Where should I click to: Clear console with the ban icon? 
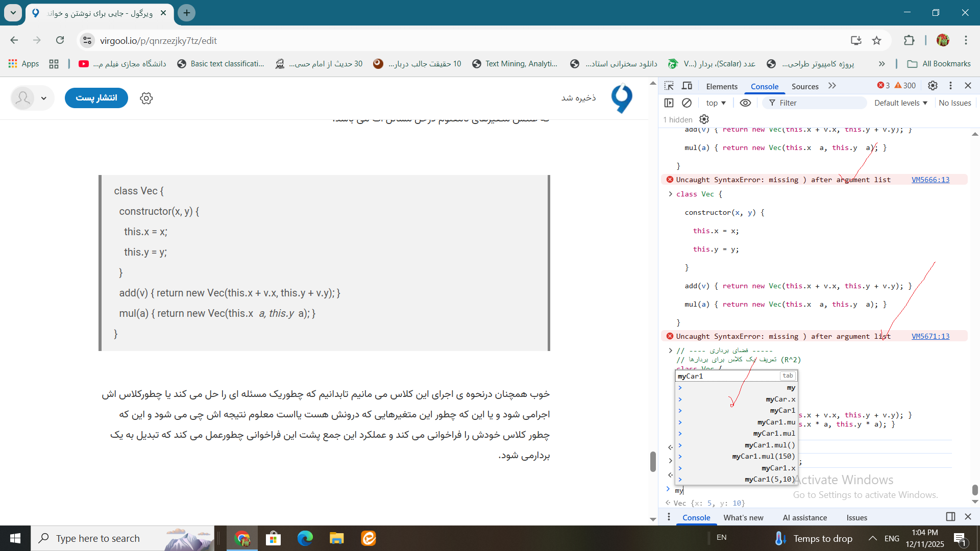click(687, 103)
